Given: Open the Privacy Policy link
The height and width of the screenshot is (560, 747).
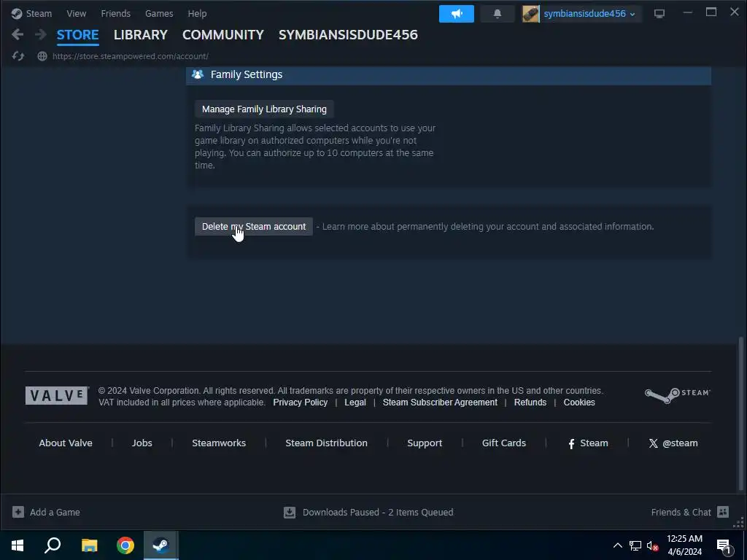Looking at the screenshot, I should tap(300, 402).
